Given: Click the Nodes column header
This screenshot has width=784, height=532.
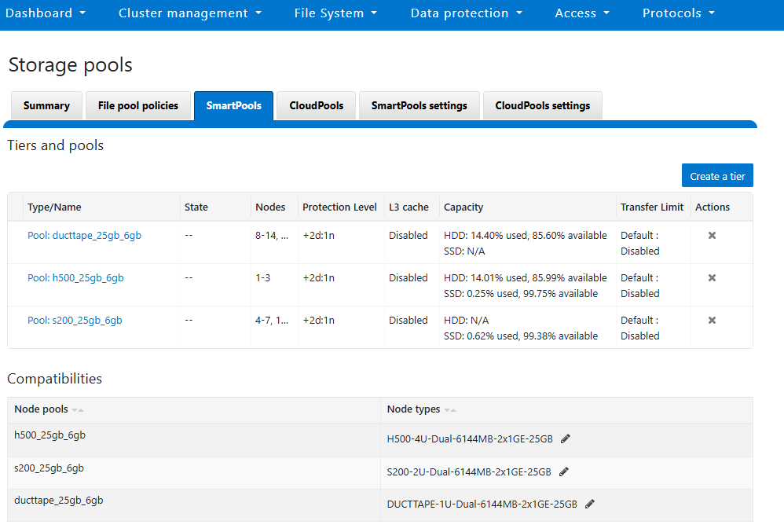Looking at the screenshot, I should point(270,207).
